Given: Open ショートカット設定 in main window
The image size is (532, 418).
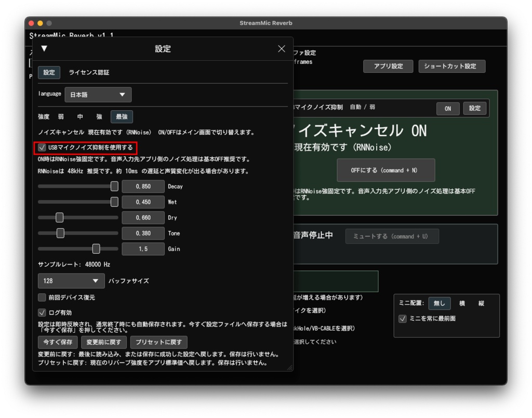Looking at the screenshot, I should [452, 66].
